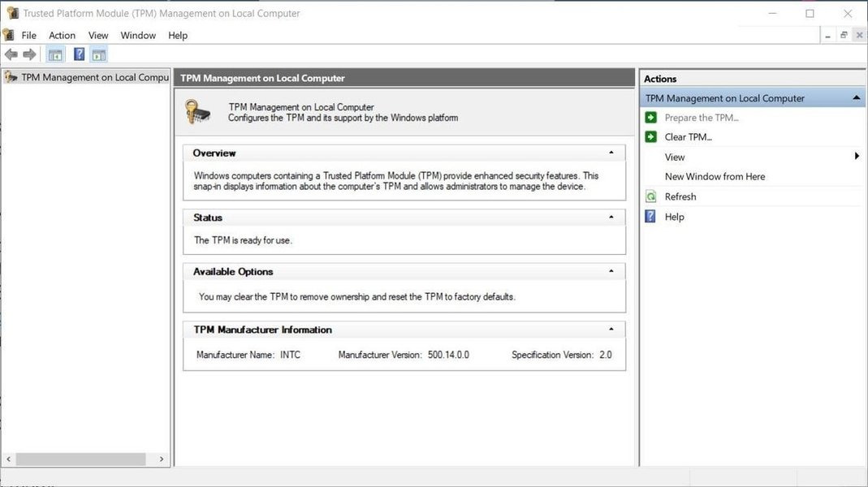This screenshot has height=487, width=868.
Task: Click the Refresh icon in the Actions pane
Action: [x=650, y=196]
